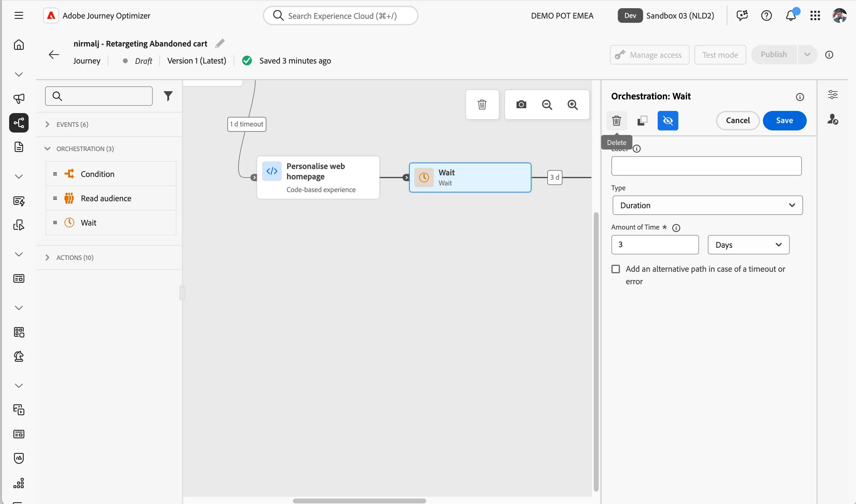Expand the ACTIONS (10) section
Image resolution: width=856 pixels, height=504 pixels.
(x=109, y=257)
